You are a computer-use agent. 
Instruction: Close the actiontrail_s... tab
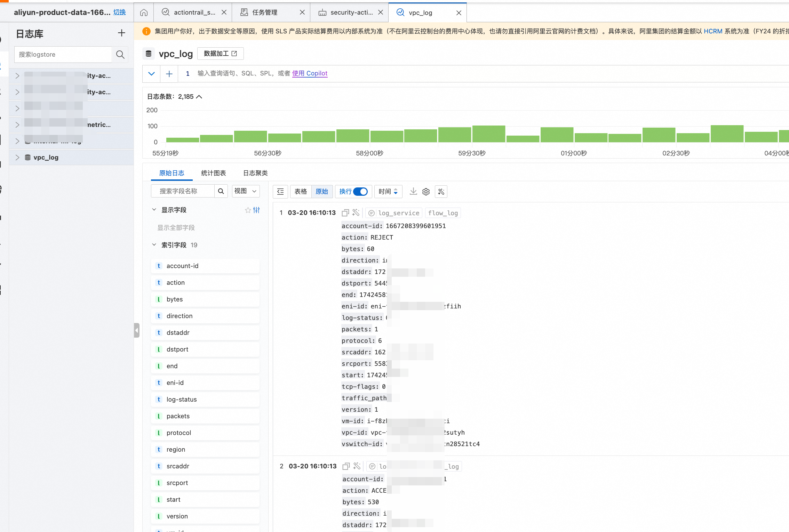(224, 13)
